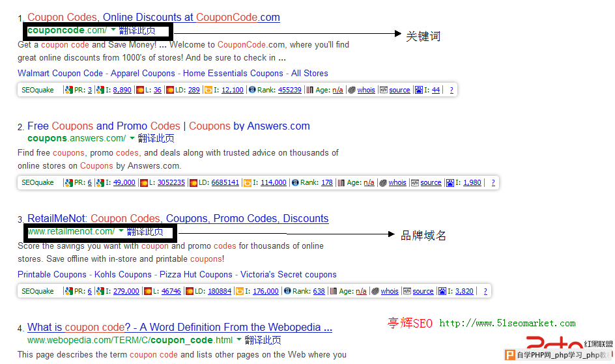Click Age n/a link in retailmenot.com bar

[x=361, y=292]
